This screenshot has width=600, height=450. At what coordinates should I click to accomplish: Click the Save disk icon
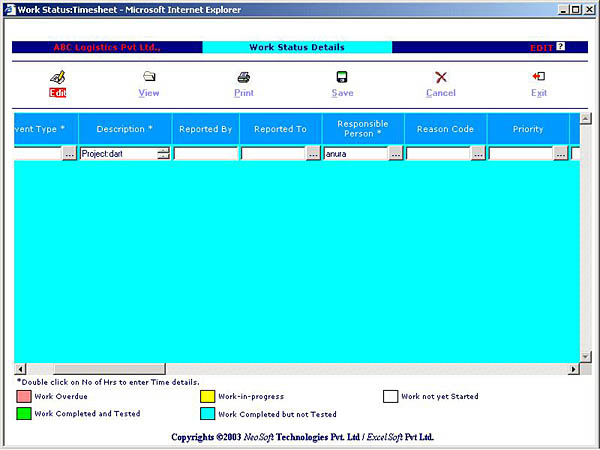[342, 77]
